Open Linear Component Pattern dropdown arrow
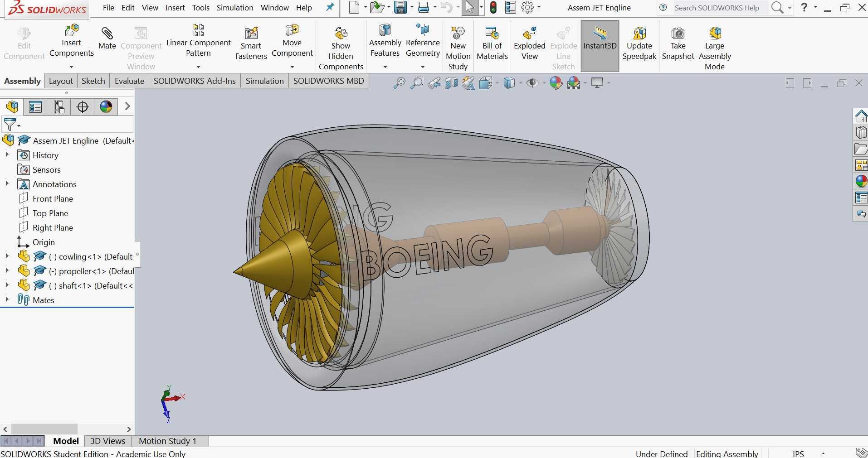 pos(198,67)
